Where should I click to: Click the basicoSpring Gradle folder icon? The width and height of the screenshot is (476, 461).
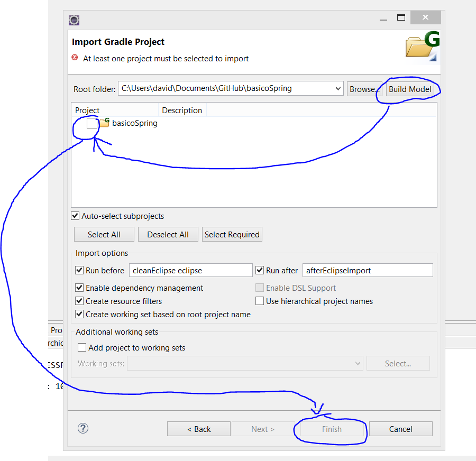(x=105, y=123)
